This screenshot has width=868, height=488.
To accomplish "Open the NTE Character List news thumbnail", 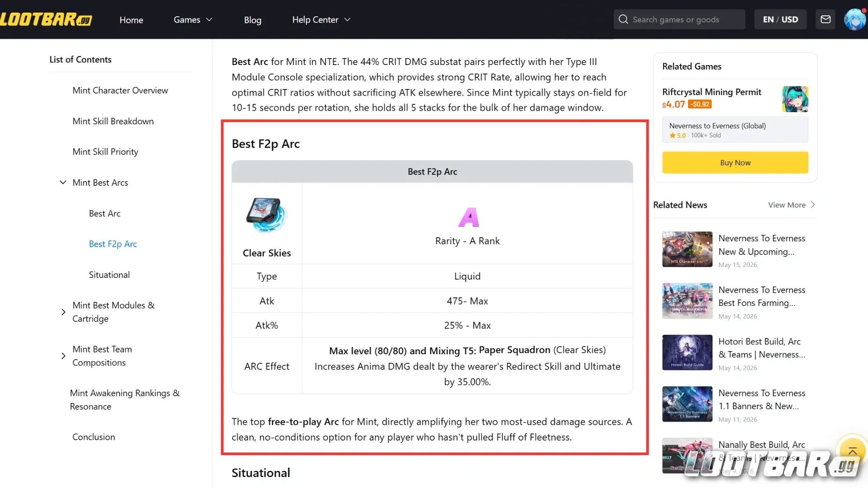I will (687, 249).
